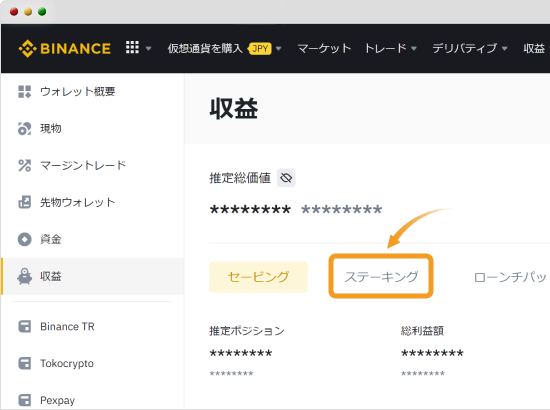Click the Binance TR icon
The width and height of the screenshot is (550, 410).
tap(25, 327)
